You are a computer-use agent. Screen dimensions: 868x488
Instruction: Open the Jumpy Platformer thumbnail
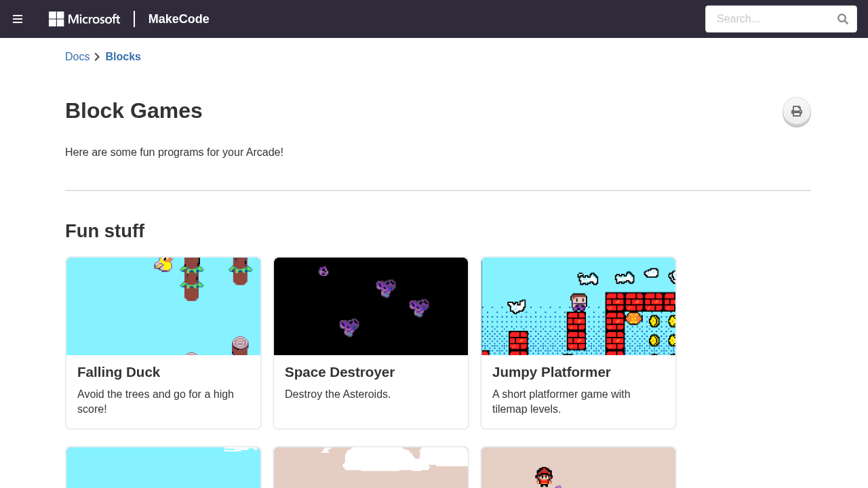coord(578,306)
